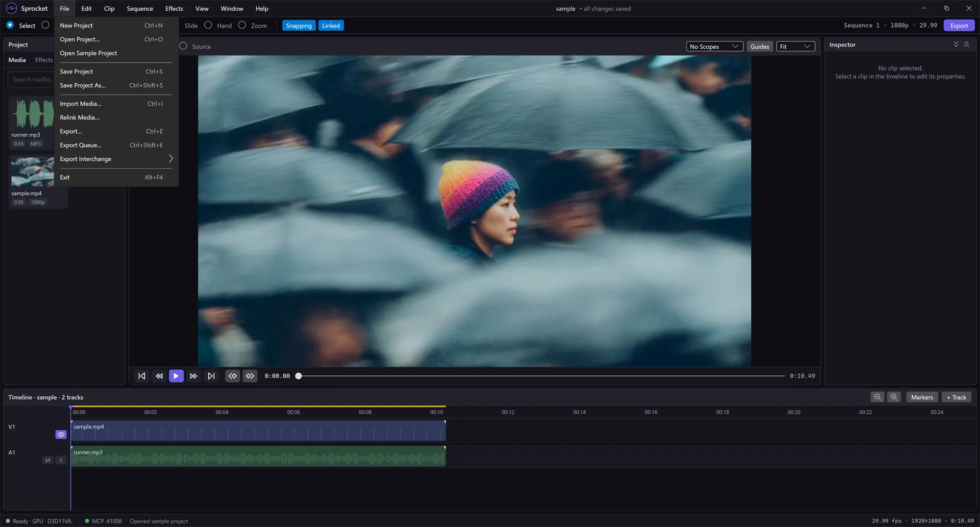Select the runner.mp3 clip on A1 track
Image resolution: width=980 pixels, height=527 pixels.
(x=258, y=456)
